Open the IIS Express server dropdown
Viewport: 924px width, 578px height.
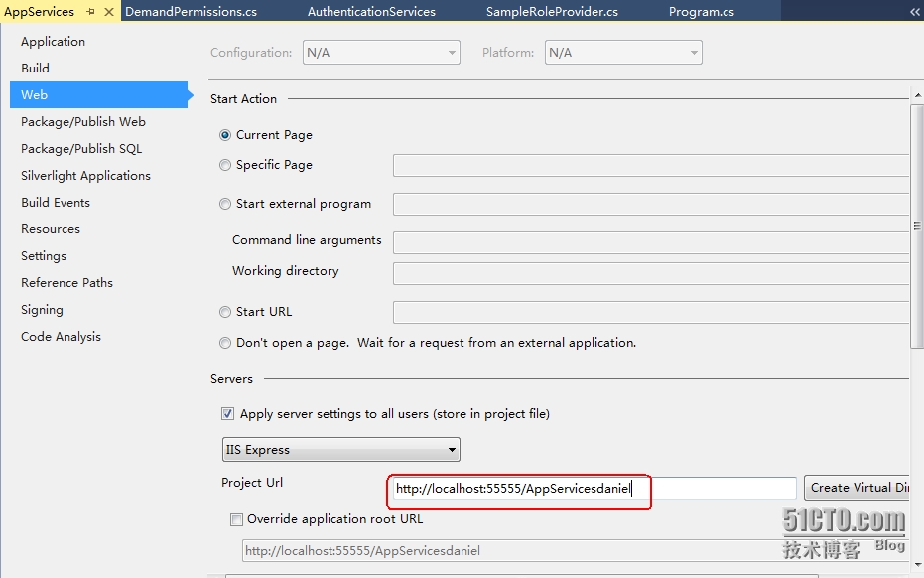(340, 450)
